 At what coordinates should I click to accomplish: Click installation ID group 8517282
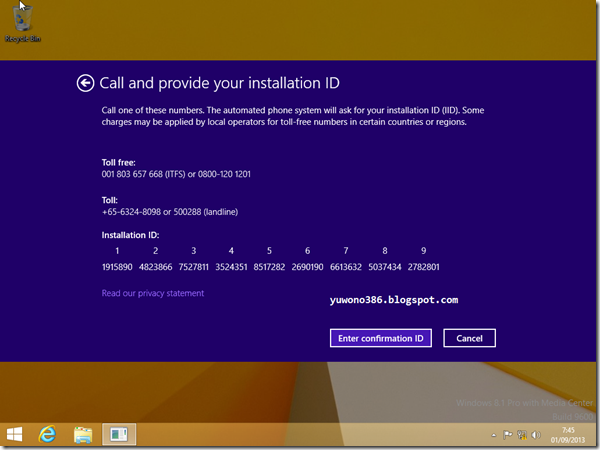pyautogui.click(x=269, y=267)
